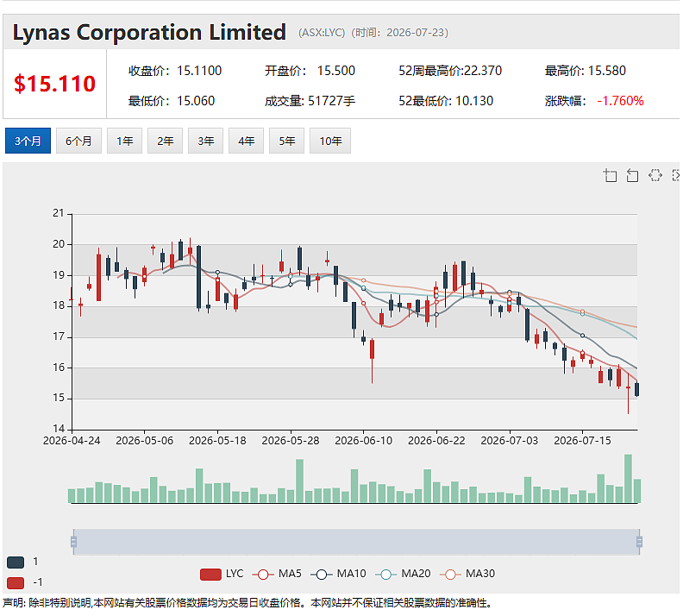The width and height of the screenshot is (683, 616).
Task: Open the 5年 chart period
Action: [286, 141]
